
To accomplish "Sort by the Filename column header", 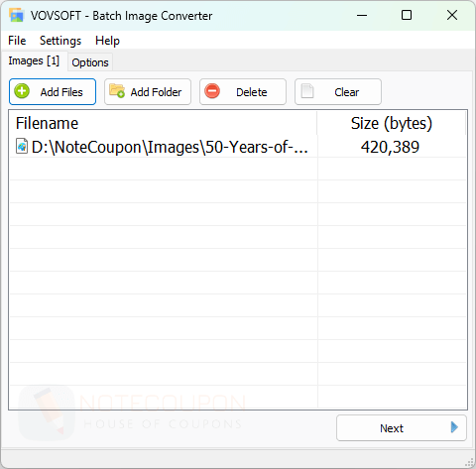I will pyautogui.click(x=164, y=123).
